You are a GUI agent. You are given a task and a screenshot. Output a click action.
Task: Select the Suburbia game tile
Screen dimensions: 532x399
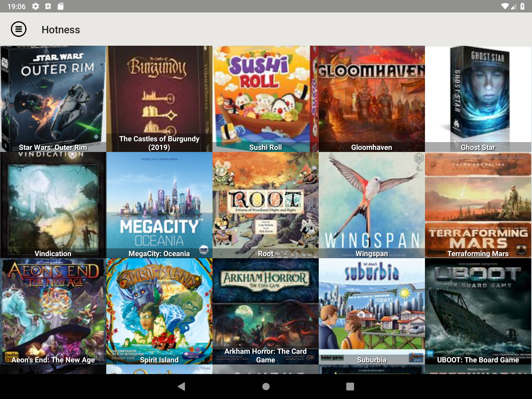tap(372, 311)
